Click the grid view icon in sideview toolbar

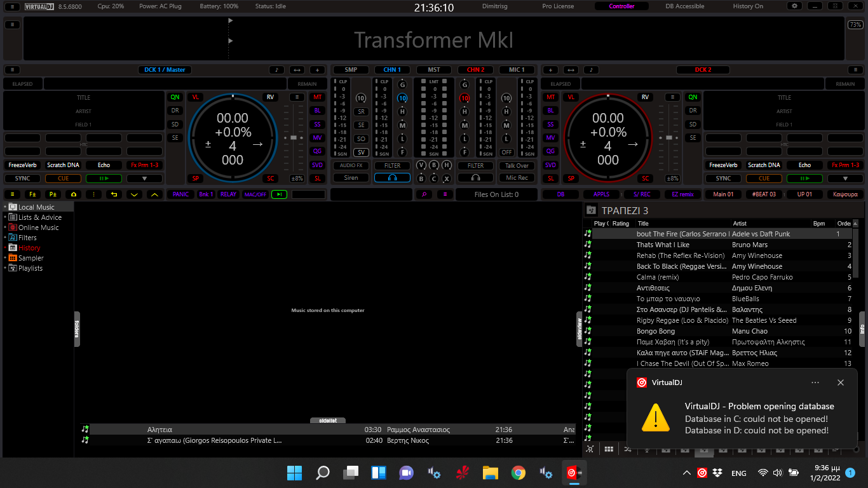609,449
